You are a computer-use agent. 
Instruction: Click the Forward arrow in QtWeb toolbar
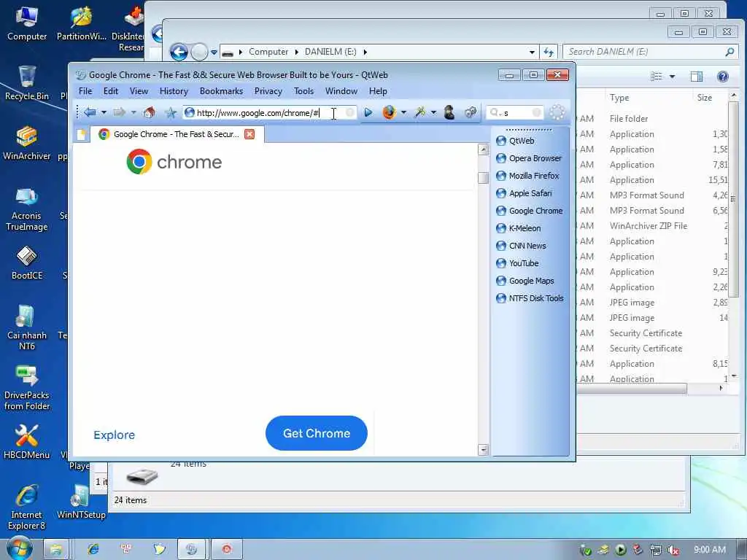[119, 112]
